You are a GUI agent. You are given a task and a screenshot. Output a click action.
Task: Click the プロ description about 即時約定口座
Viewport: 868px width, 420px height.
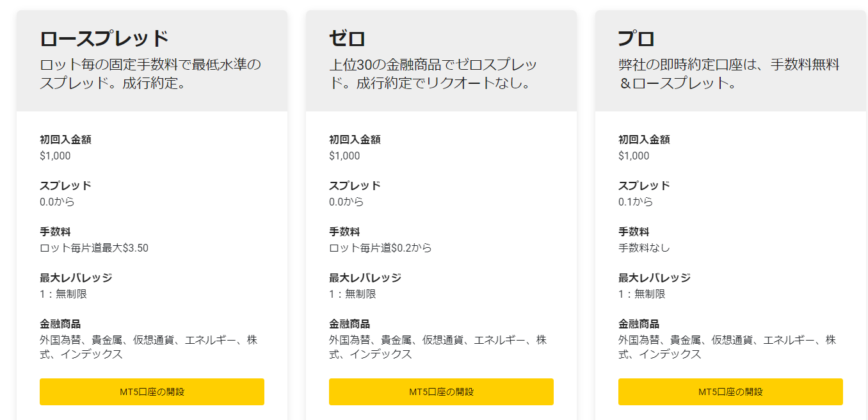[729, 74]
